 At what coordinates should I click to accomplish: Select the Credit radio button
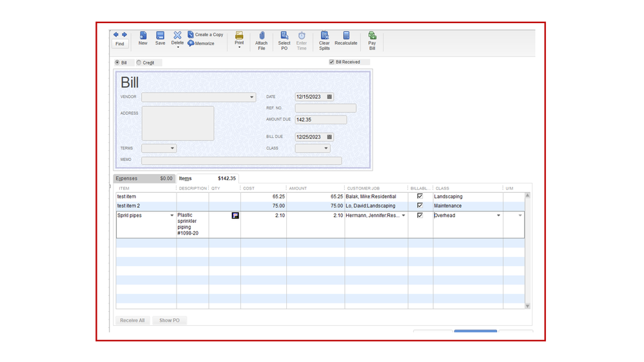[139, 62]
